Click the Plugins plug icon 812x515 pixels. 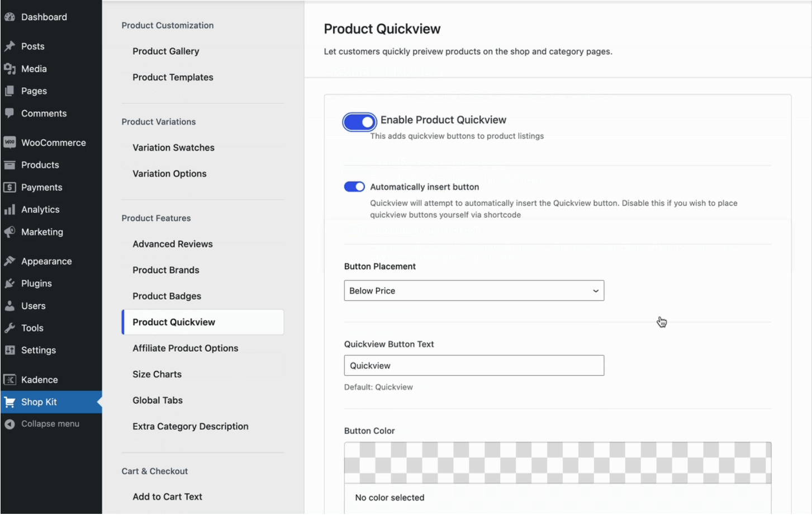tap(10, 284)
